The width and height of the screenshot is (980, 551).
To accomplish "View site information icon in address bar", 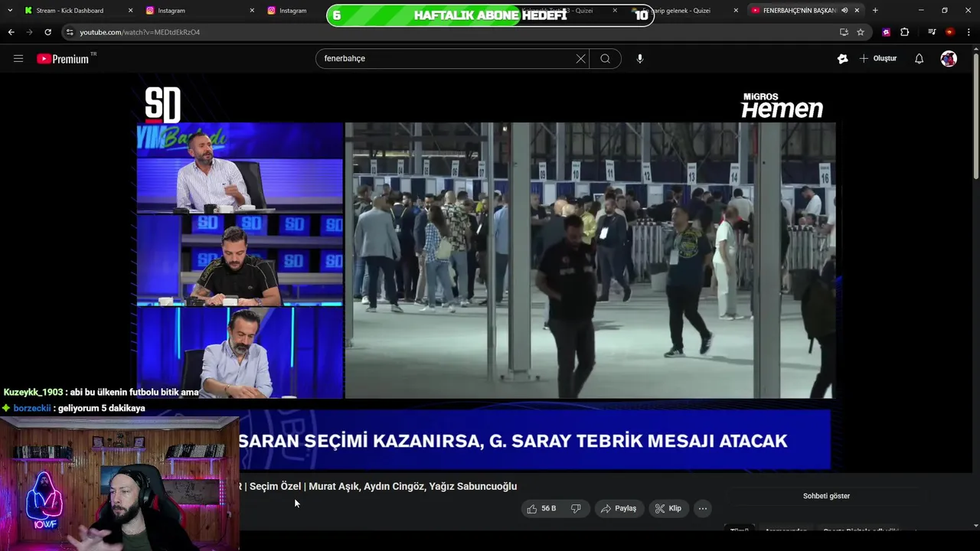I will (x=70, y=32).
